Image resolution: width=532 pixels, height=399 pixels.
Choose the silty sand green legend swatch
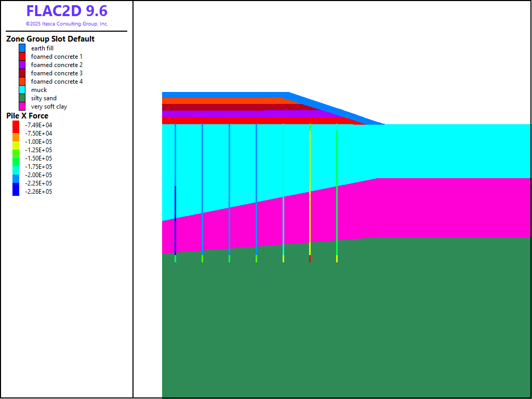[22, 98]
